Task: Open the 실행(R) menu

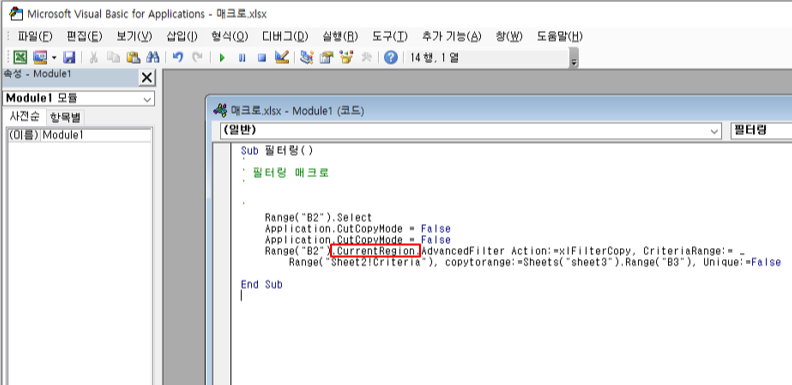Action: 340,36
